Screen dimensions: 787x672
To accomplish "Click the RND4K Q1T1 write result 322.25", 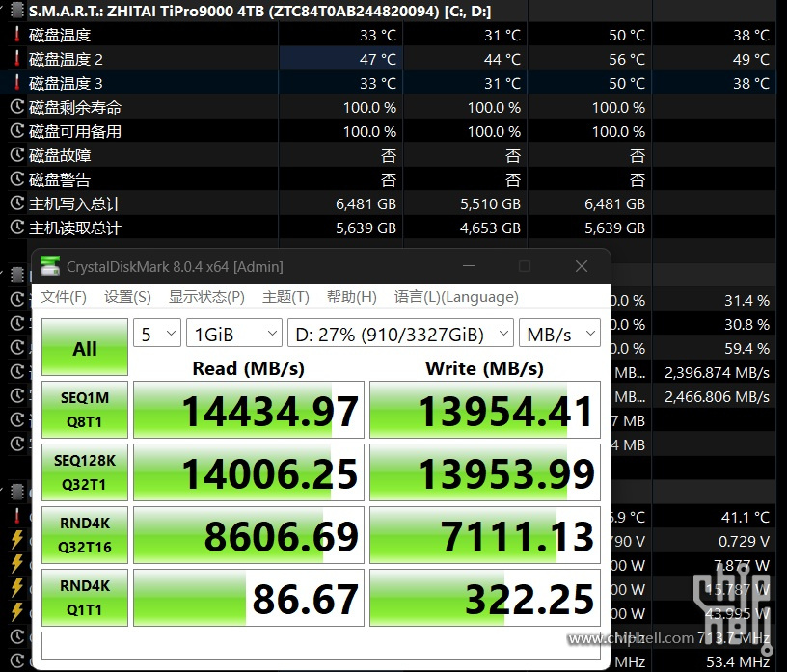I will 485,598.
